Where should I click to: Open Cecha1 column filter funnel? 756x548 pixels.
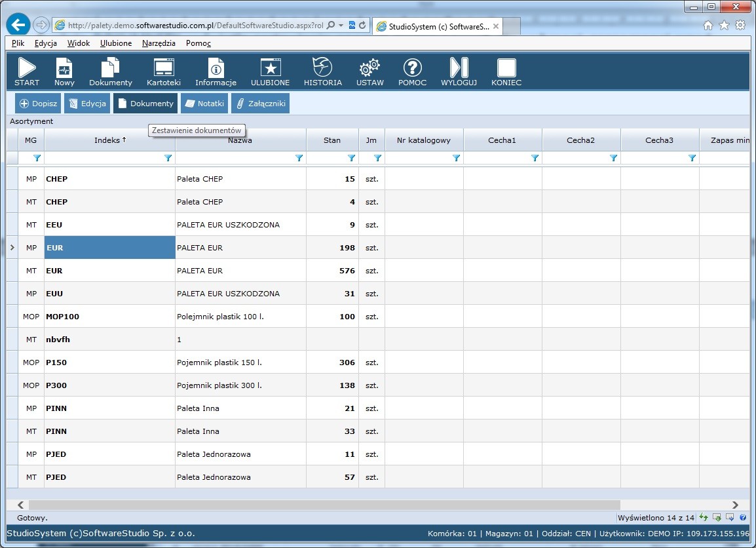click(535, 158)
